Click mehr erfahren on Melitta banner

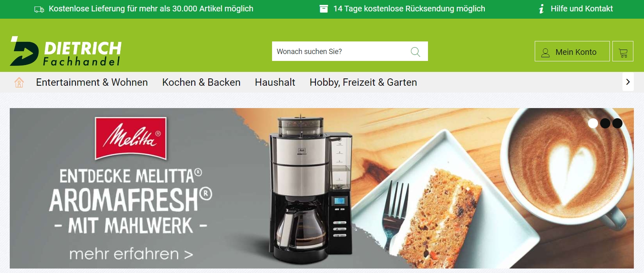[131, 254]
